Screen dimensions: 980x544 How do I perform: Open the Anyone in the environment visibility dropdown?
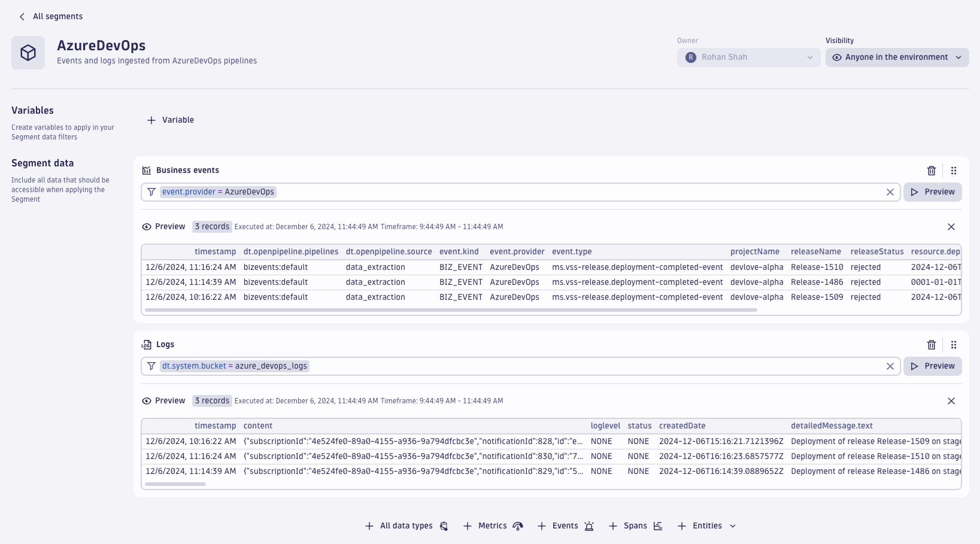coord(896,57)
